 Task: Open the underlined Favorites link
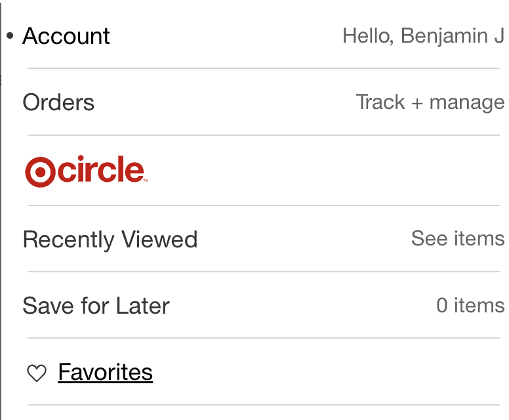(106, 372)
